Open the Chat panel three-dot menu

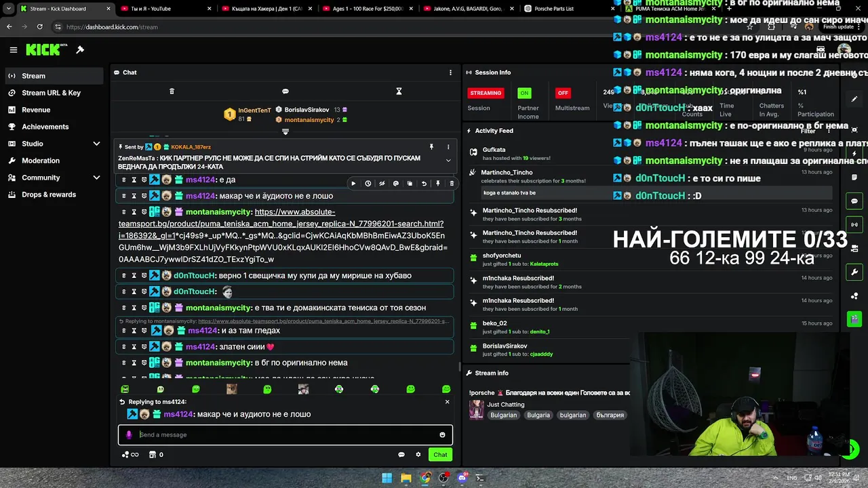(x=450, y=73)
